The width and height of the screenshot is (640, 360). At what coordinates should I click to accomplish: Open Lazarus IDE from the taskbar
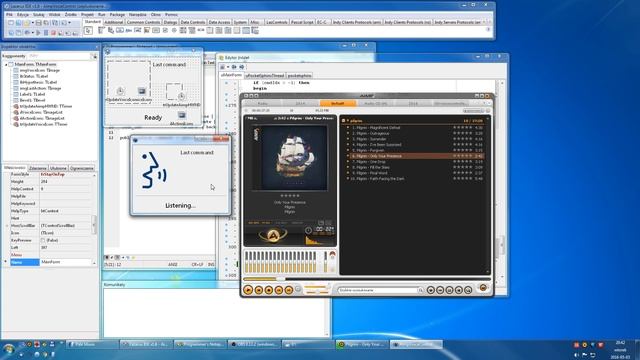tap(146, 344)
